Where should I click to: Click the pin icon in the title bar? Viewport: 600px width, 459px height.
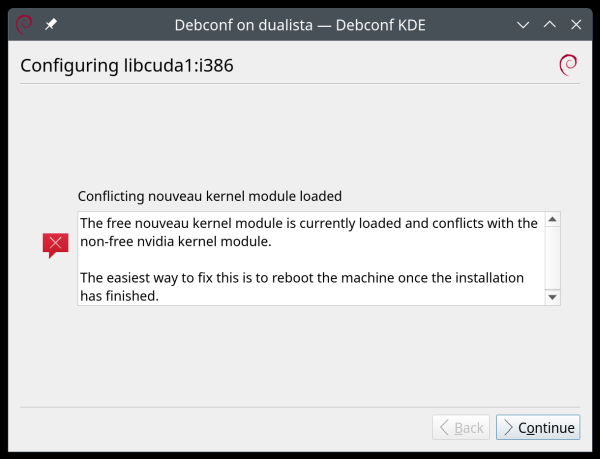pos(51,24)
